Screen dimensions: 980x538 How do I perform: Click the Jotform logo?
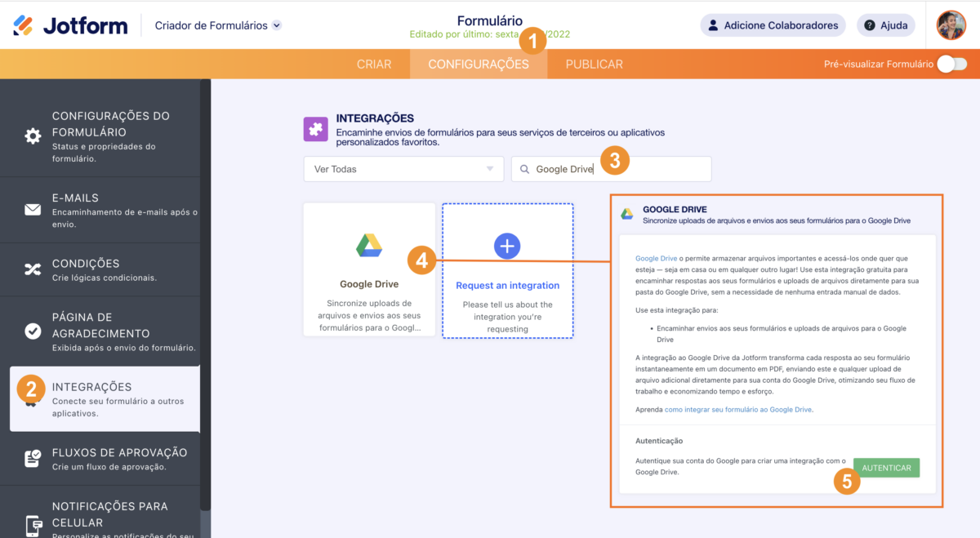[x=70, y=25]
